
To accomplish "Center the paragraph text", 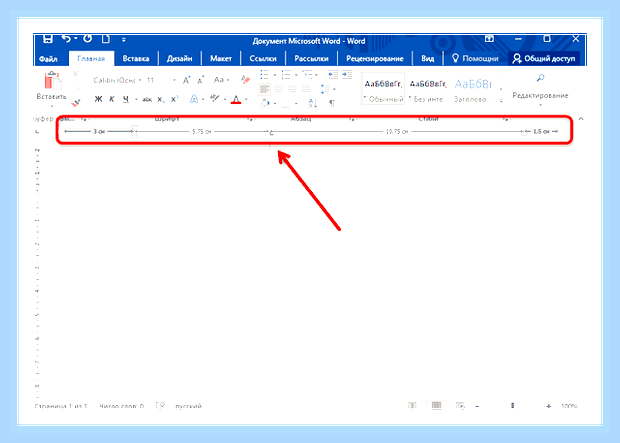I will tap(278, 89).
